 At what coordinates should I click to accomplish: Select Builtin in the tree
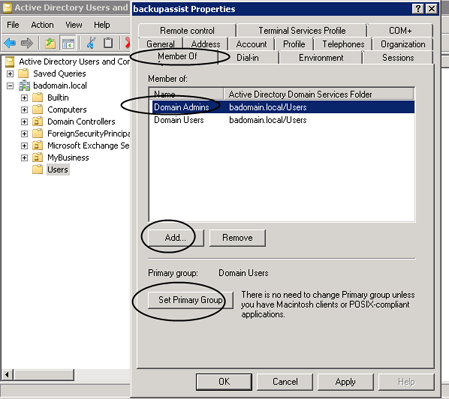coord(58,98)
